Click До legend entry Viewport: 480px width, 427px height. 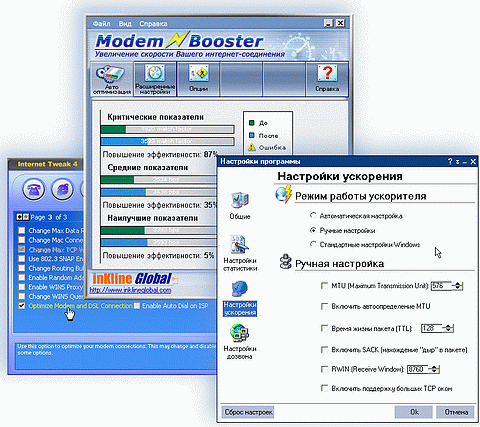point(258,123)
